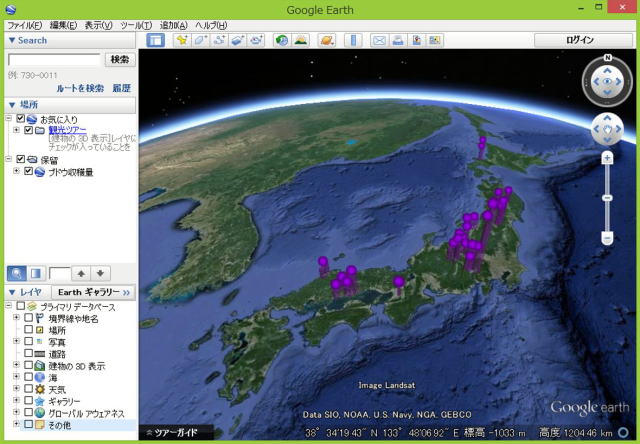This screenshot has width=640, height=444.
Task: View in Google Maps toolbar icon
Action: (x=435, y=40)
